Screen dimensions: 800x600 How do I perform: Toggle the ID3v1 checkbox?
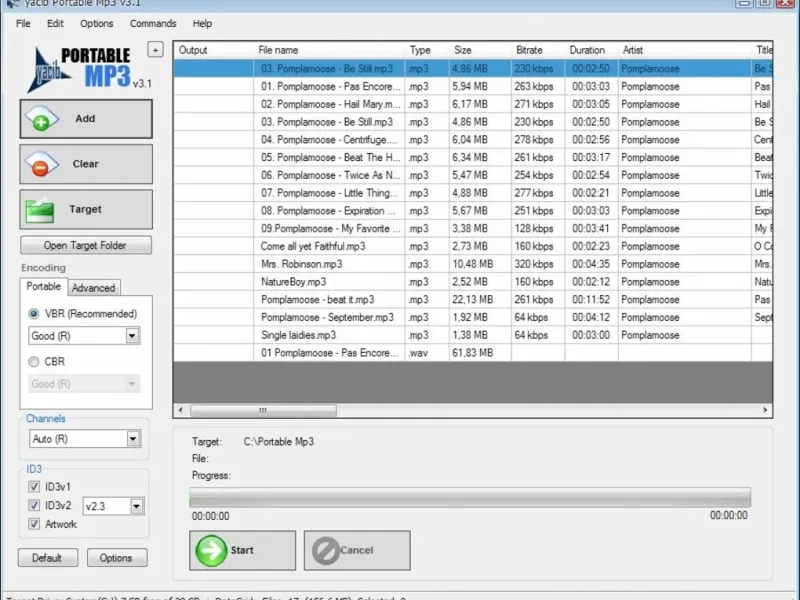pos(34,487)
